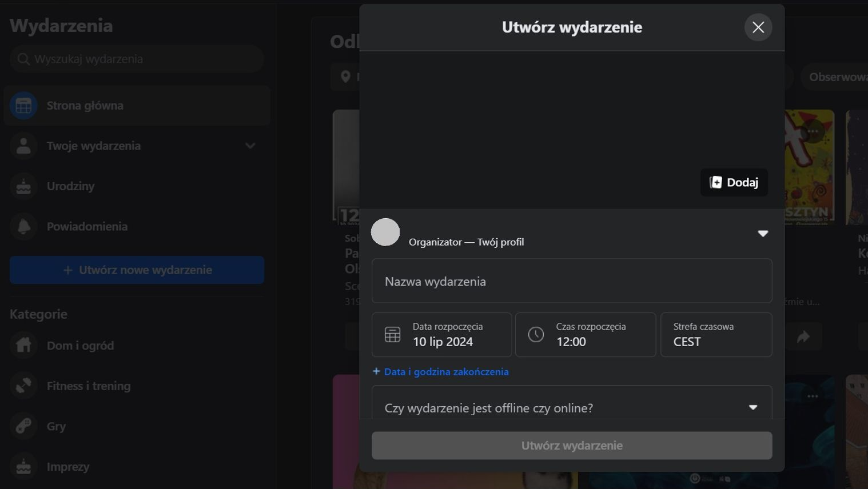Select the Dom i ogród category

pyautogui.click(x=137, y=346)
